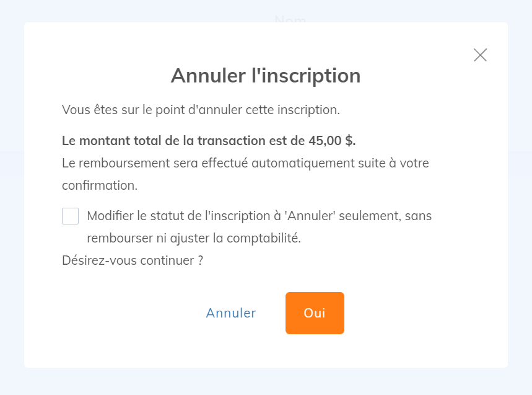This screenshot has width=532, height=395.
Task: Confirm cancellation by clicking Oui
Action: pyautogui.click(x=315, y=313)
